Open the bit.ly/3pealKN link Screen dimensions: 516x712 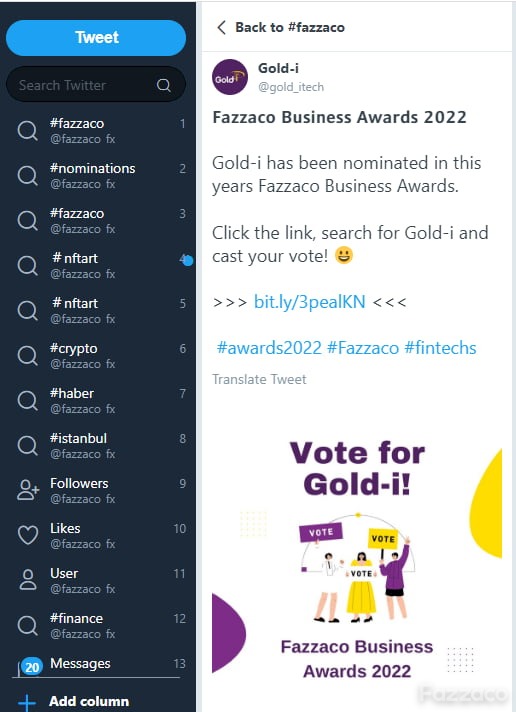click(309, 302)
